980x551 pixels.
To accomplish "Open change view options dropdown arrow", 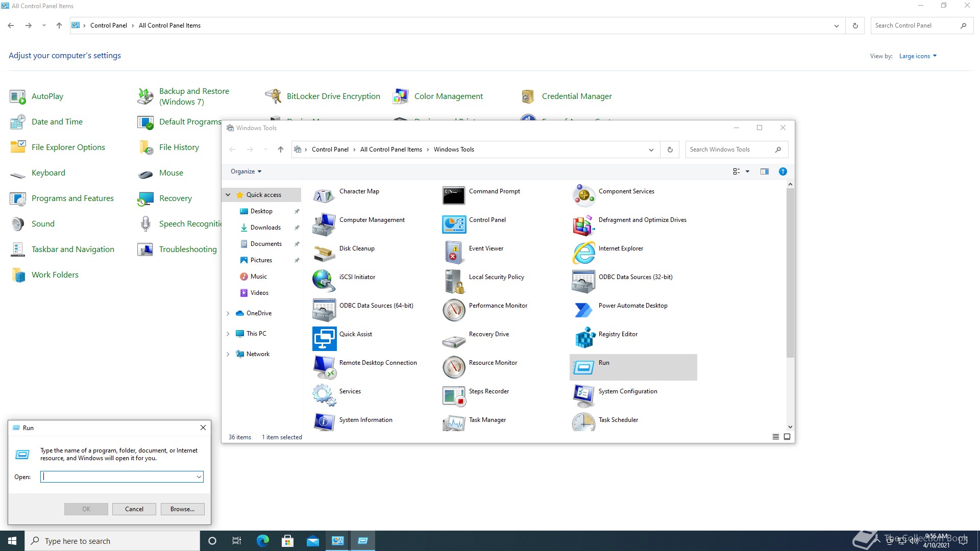I will (748, 171).
